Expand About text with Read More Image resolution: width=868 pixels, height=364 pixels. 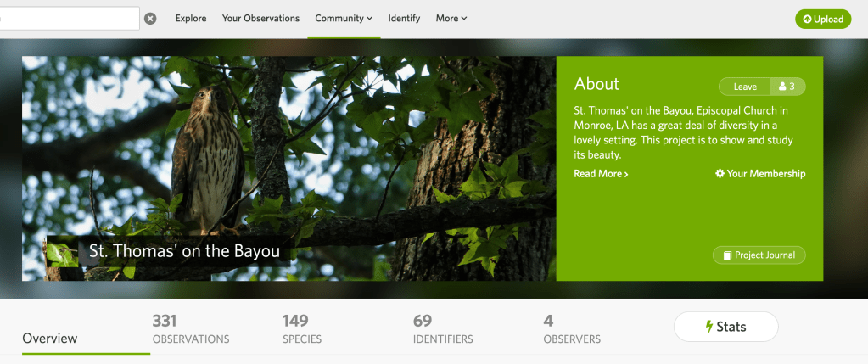click(x=601, y=174)
